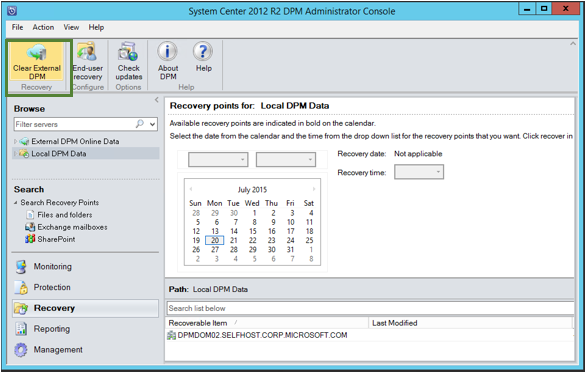Click the DPM app icon in title bar
The width and height of the screenshot is (587, 376).
[x=12, y=11]
